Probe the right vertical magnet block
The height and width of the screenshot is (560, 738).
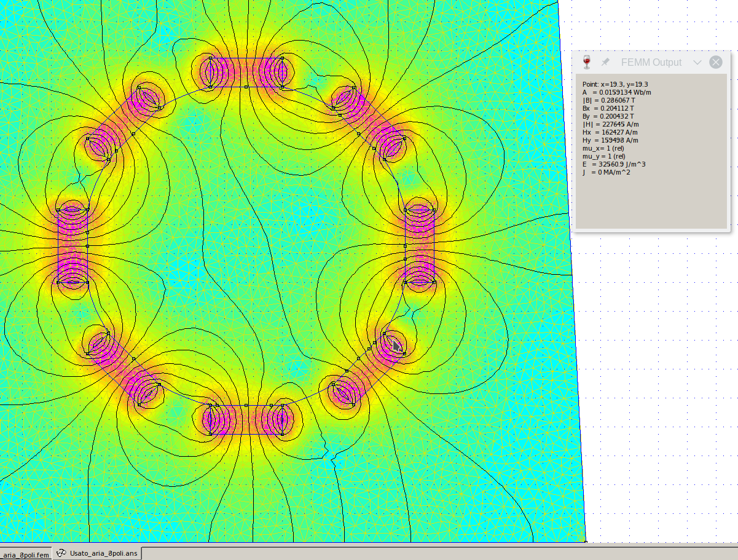coord(420,246)
